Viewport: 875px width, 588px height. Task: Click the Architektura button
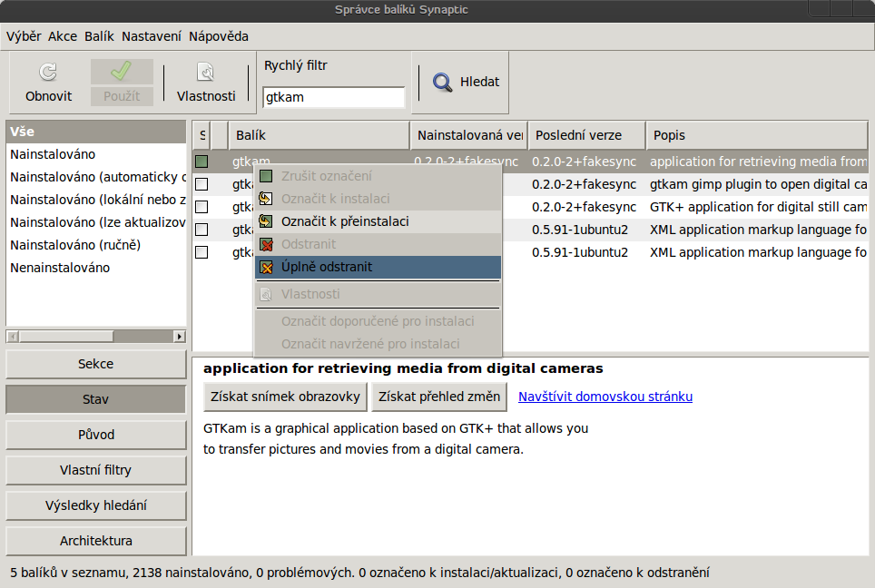96,541
